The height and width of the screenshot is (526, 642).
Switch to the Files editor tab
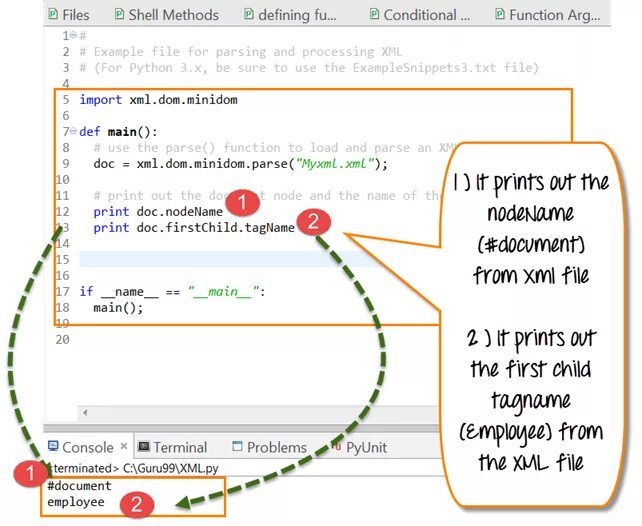pos(69,15)
